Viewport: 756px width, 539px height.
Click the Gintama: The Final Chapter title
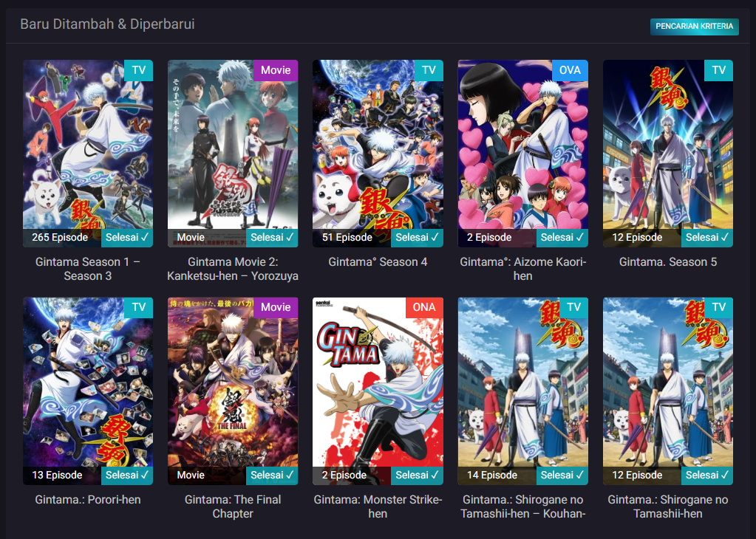(232, 507)
